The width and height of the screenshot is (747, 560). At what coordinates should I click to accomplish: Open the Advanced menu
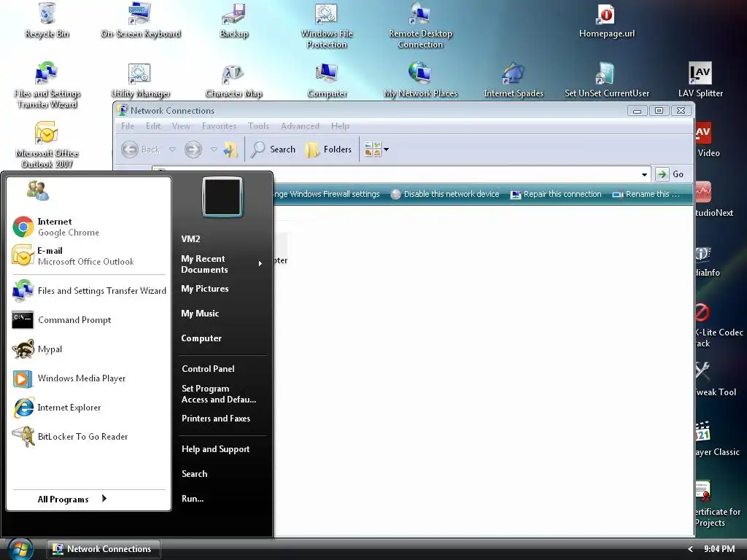point(300,126)
